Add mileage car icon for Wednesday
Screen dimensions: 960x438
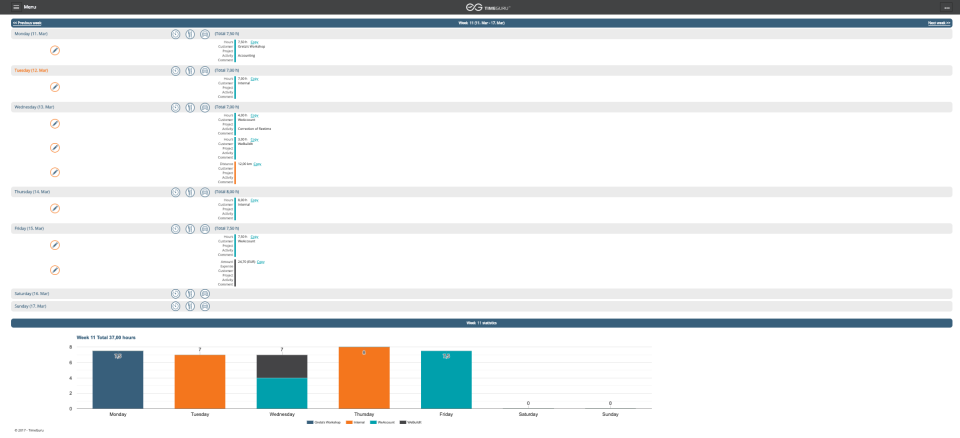pos(205,107)
